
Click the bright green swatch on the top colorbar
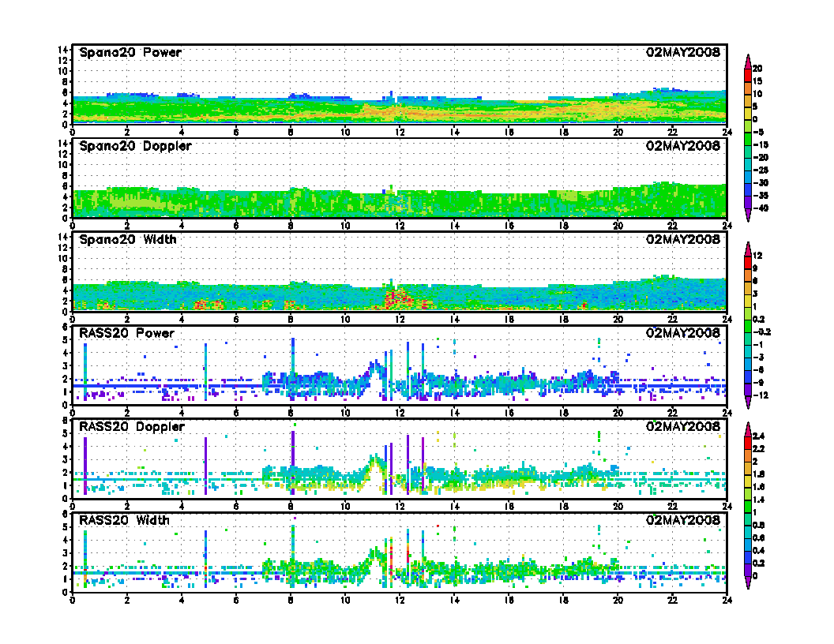748,139
